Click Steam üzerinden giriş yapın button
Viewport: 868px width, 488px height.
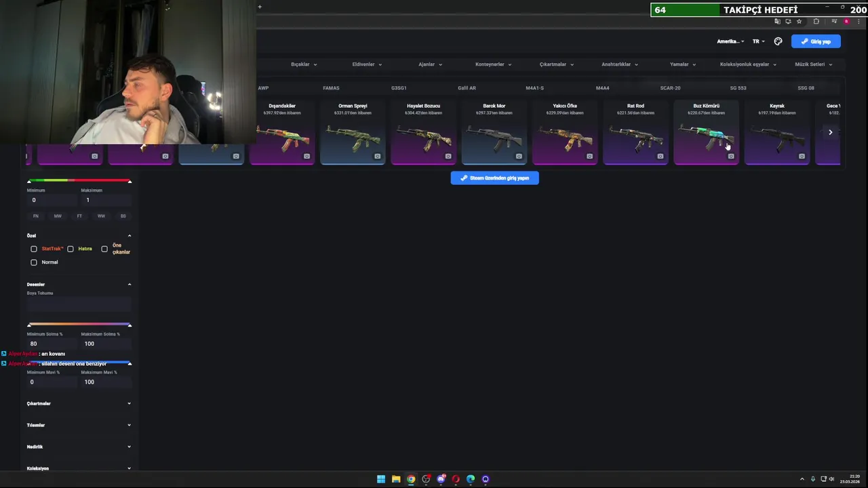494,178
